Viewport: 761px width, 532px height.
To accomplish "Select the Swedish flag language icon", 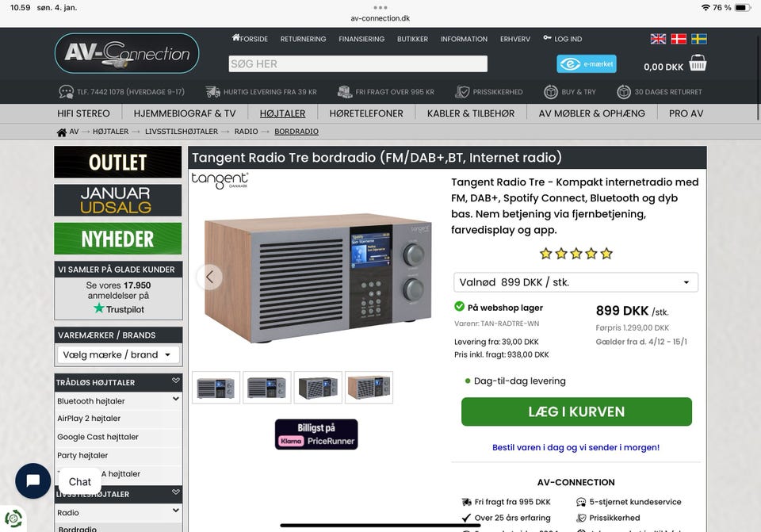I will pyautogui.click(x=699, y=39).
